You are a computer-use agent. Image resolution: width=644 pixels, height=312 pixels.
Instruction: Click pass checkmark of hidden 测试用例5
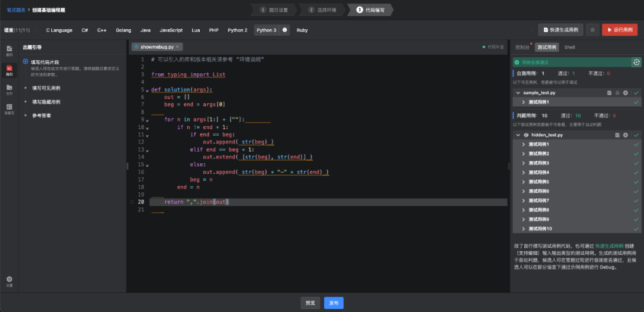(636, 182)
